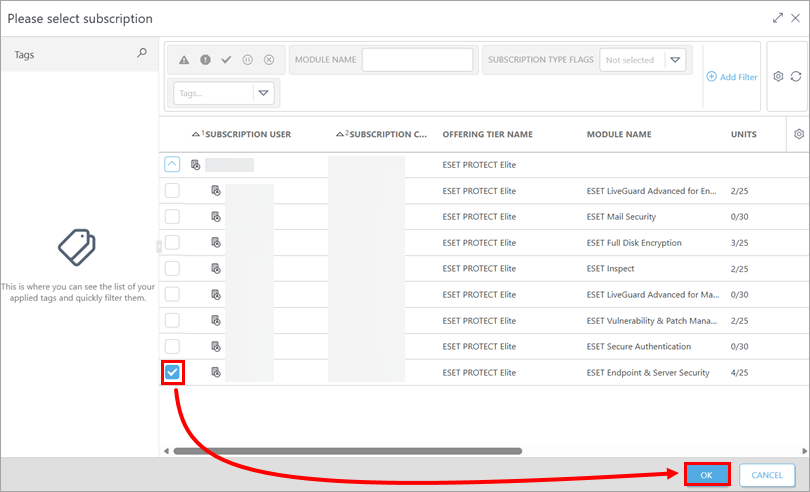
Task: Sort by Subscription User column header
Action: (x=247, y=134)
